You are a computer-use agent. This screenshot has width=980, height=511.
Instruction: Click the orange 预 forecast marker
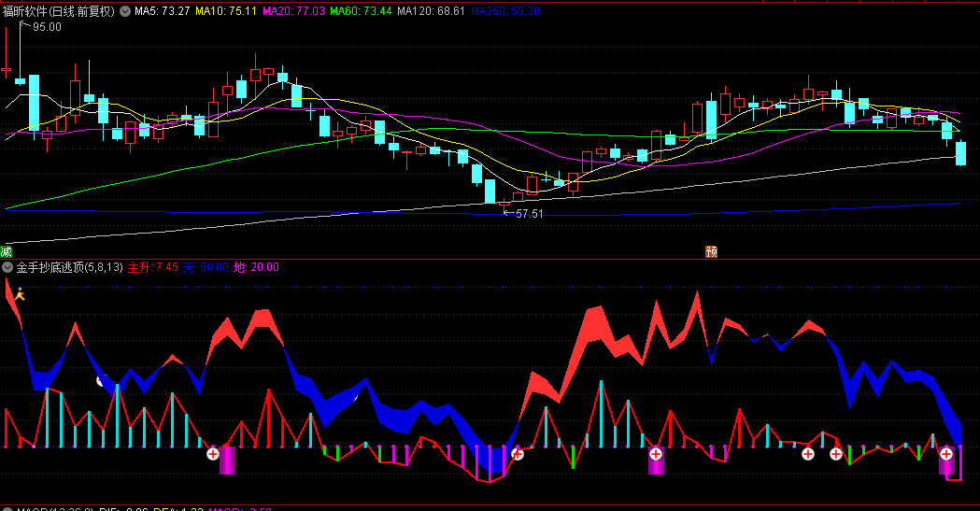click(711, 251)
